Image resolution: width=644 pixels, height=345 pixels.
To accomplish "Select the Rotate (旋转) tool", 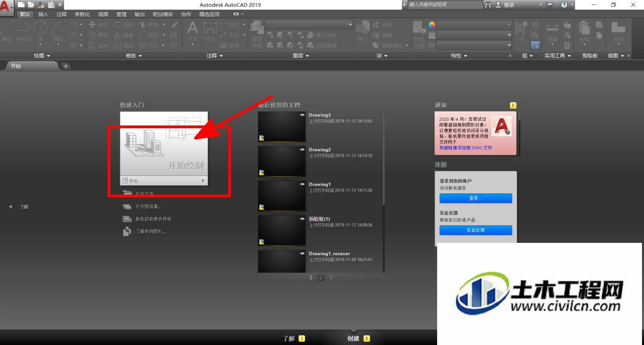I will tap(123, 25).
